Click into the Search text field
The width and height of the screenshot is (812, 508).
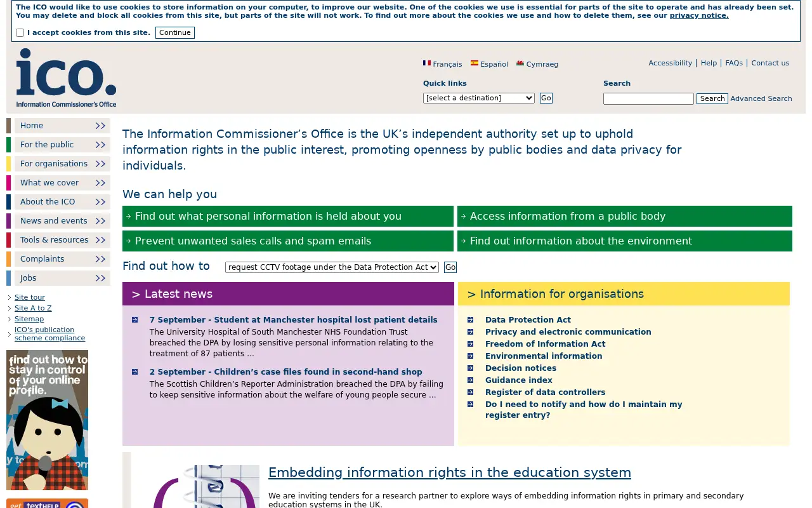pyautogui.click(x=648, y=98)
